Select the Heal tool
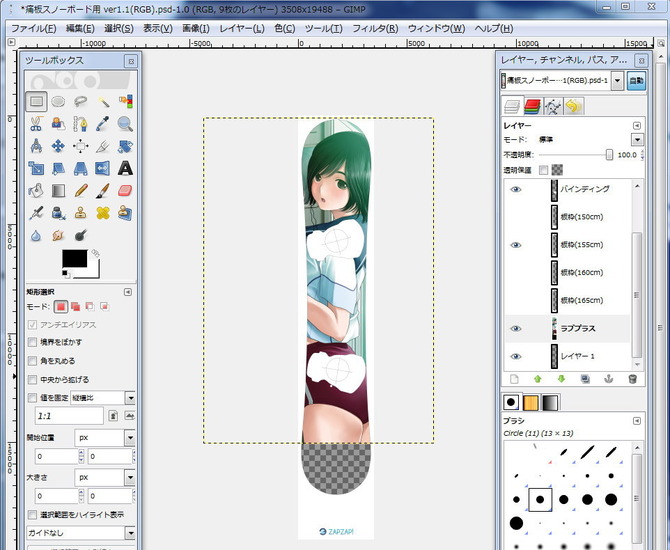670x550 pixels. [103, 213]
